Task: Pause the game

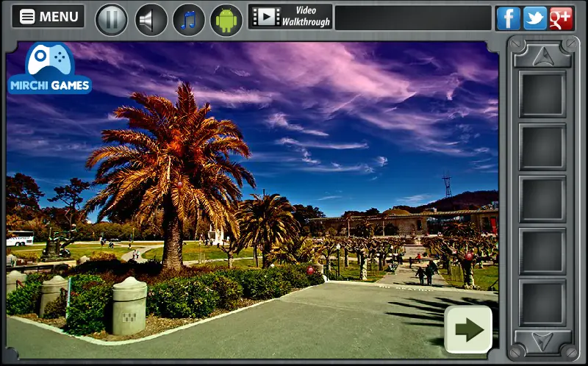Action: click(112, 20)
